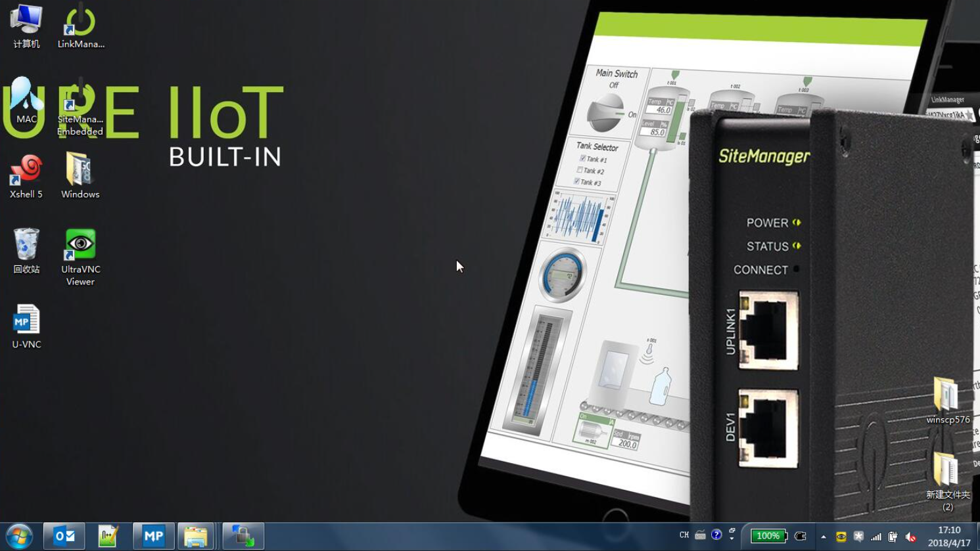Open the MP application on the taskbar
This screenshot has width=980, height=551.
[153, 537]
